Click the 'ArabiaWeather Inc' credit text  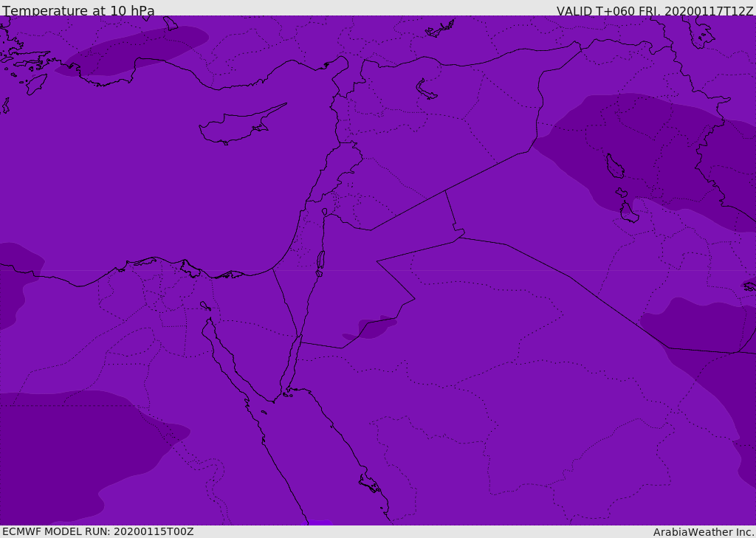pos(704,532)
